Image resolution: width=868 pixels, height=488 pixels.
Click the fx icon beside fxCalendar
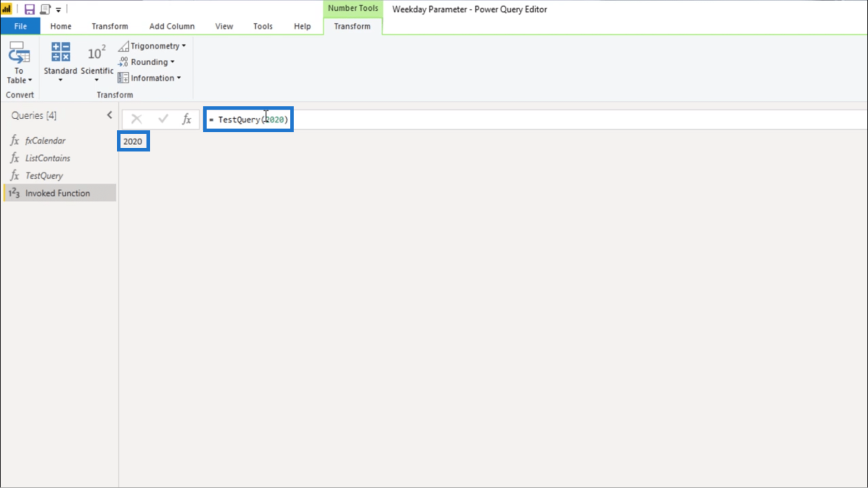click(14, 140)
